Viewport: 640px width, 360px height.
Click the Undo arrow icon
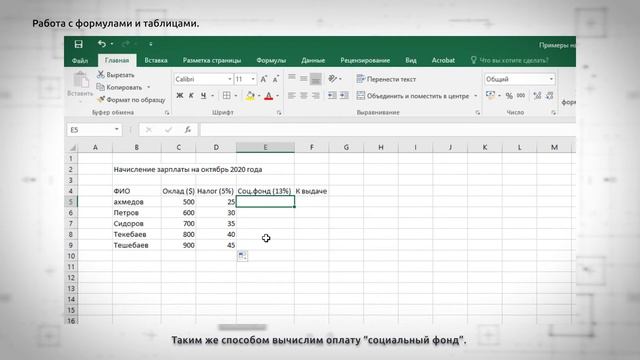(x=102, y=44)
